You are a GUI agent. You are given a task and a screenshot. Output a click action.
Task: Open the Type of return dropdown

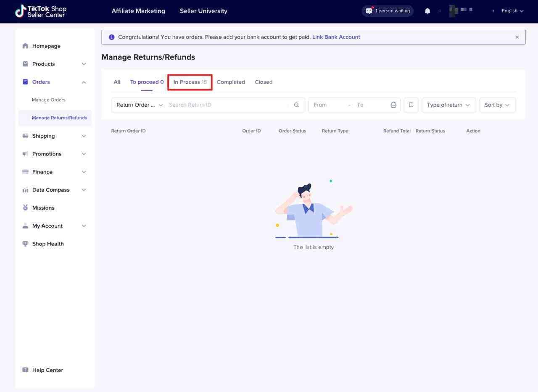click(448, 105)
